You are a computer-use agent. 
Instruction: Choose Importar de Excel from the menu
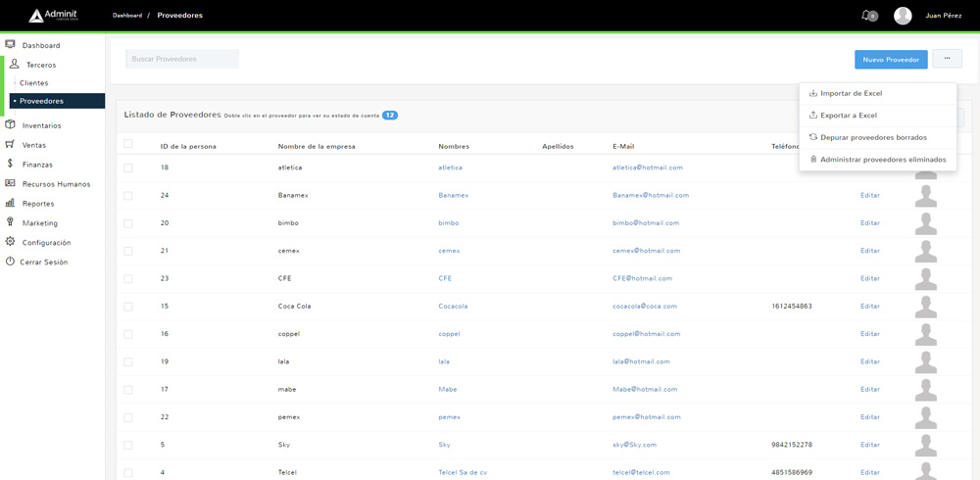[851, 93]
